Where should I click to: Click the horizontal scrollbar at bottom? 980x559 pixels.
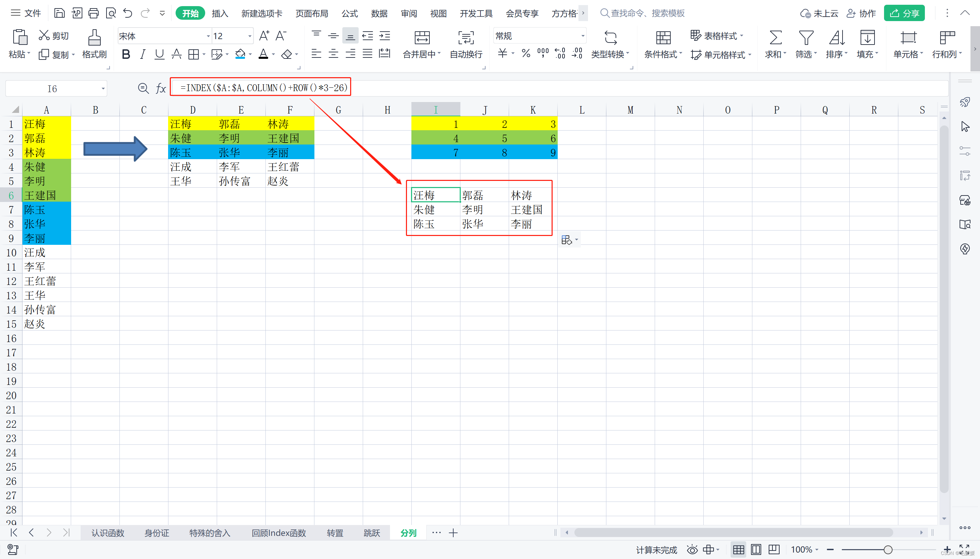(733, 532)
